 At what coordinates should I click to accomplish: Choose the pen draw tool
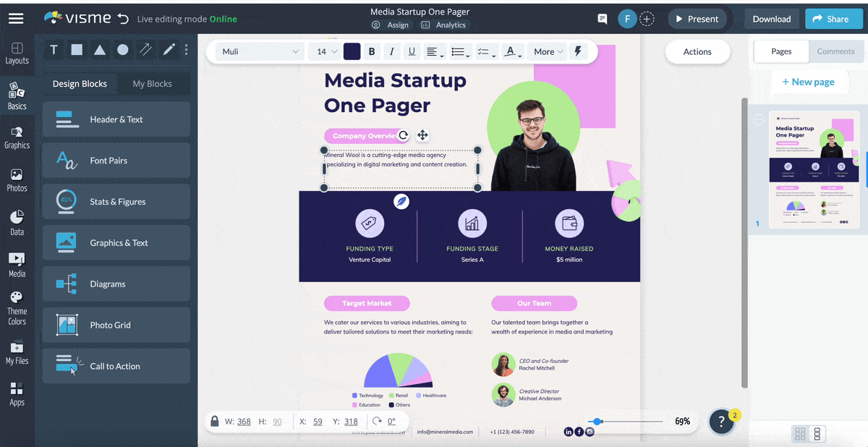(169, 50)
